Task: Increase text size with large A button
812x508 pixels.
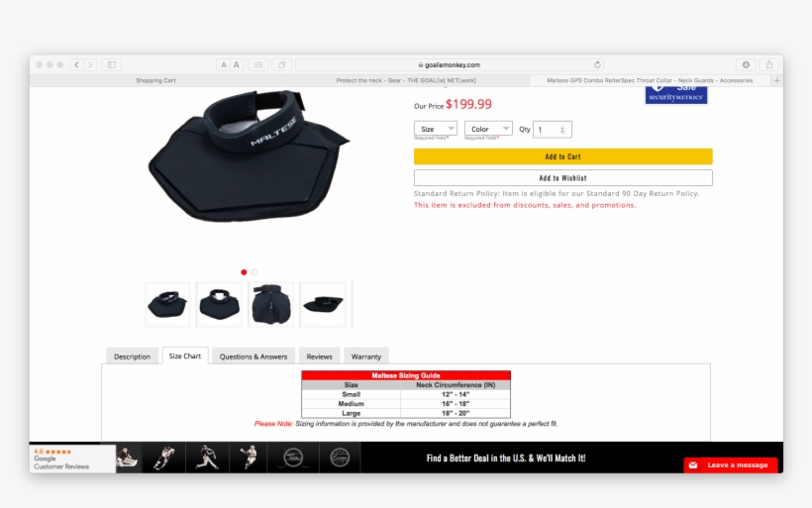Action: (x=236, y=64)
